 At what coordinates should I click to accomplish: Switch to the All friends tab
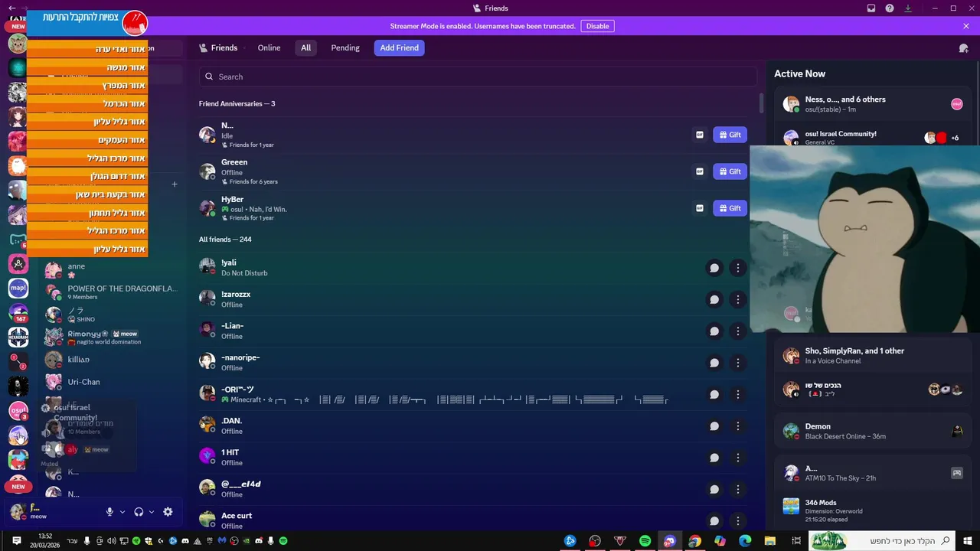(x=305, y=47)
